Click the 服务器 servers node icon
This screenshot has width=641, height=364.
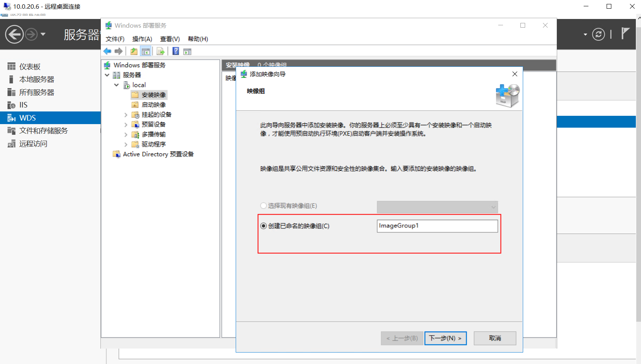point(116,75)
